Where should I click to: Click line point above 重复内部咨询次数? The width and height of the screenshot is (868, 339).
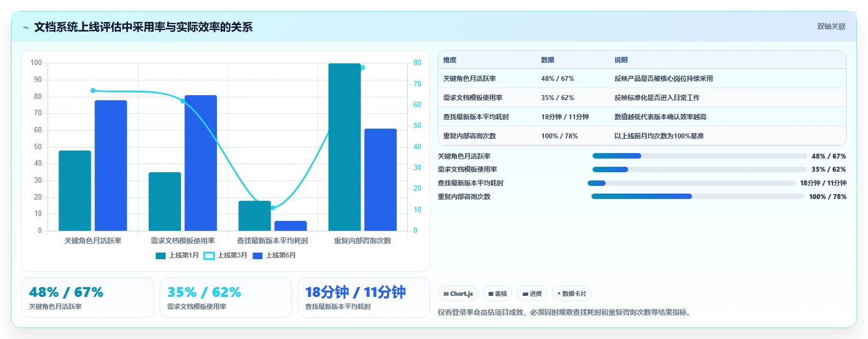pos(362,68)
